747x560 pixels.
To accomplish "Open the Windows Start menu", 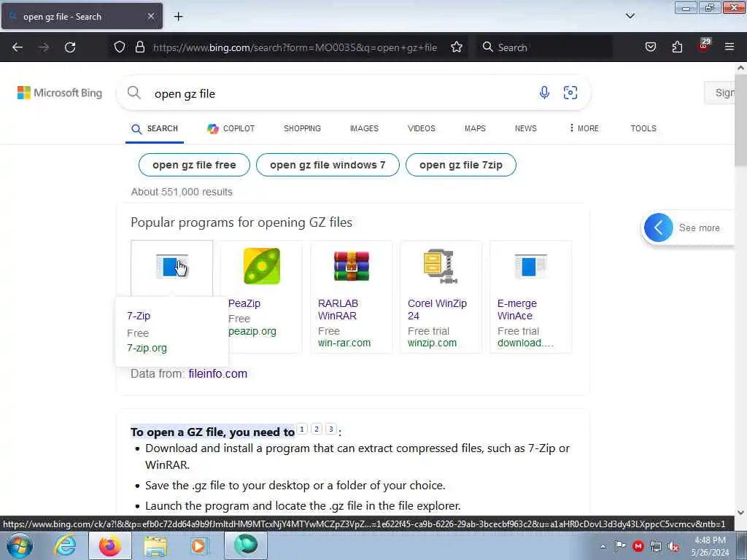I will click(20, 545).
